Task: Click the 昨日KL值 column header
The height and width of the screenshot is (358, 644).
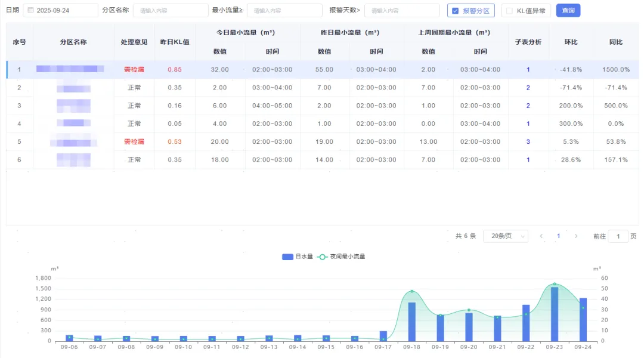Action: click(x=175, y=42)
